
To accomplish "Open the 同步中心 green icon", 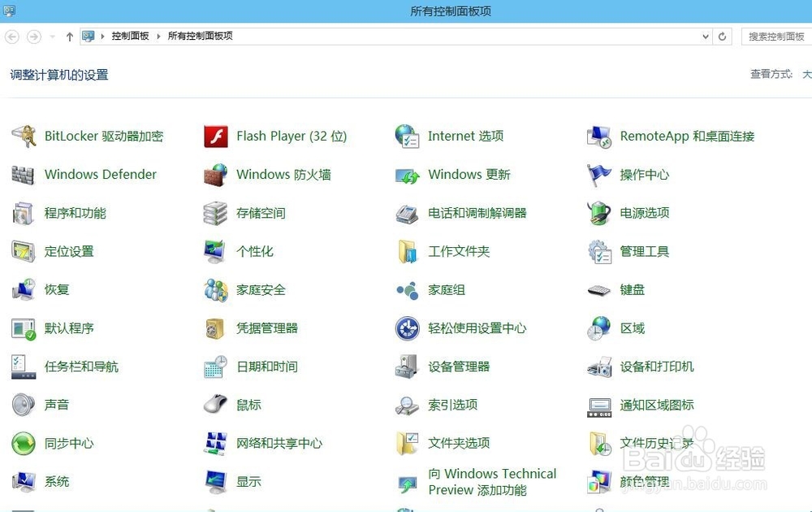I will (x=24, y=444).
